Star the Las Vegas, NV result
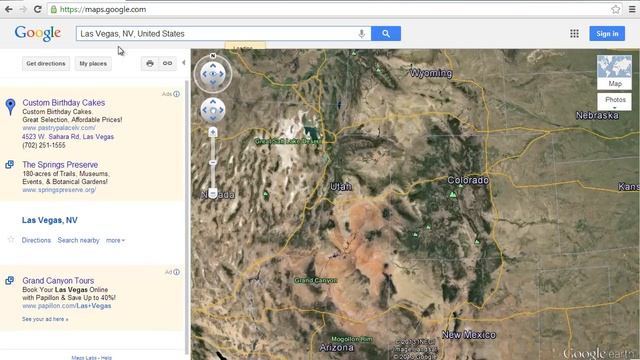640x360 pixels. [x=11, y=240]
